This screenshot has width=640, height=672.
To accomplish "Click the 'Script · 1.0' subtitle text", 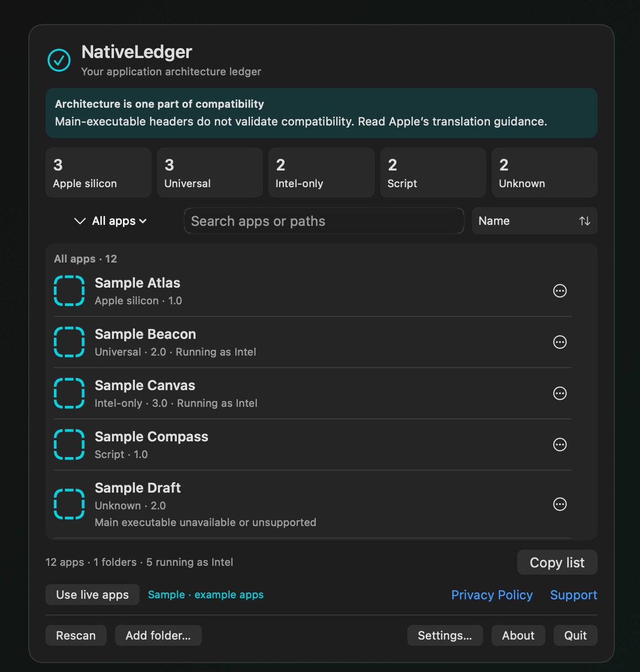I will pyautogui.click(x=121, y=454).
